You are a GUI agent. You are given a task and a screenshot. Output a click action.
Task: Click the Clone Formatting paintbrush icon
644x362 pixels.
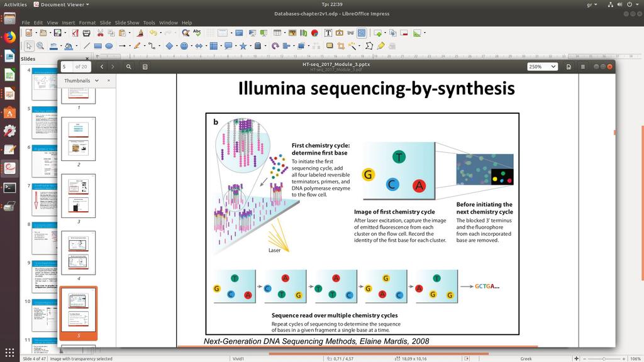(x=140, y=33)
